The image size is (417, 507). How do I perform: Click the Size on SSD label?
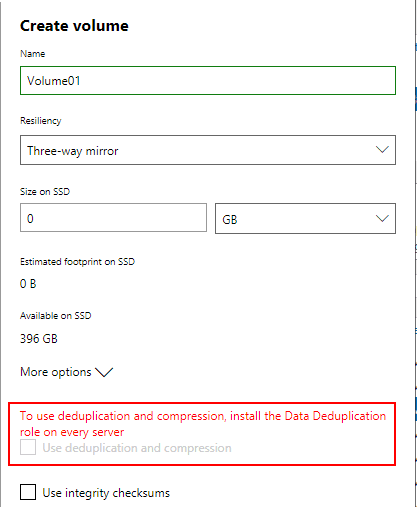click(x=45, y=192)
